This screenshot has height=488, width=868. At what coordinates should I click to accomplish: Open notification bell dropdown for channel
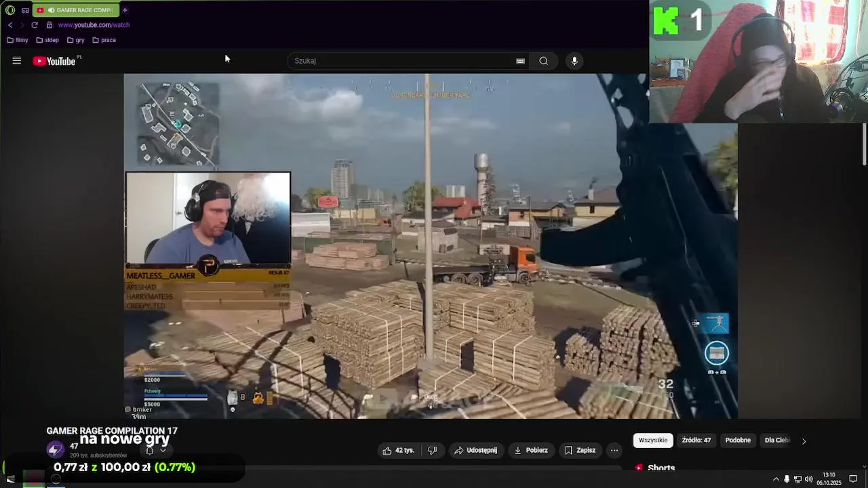pyautogui.click(x=156, y=450)
